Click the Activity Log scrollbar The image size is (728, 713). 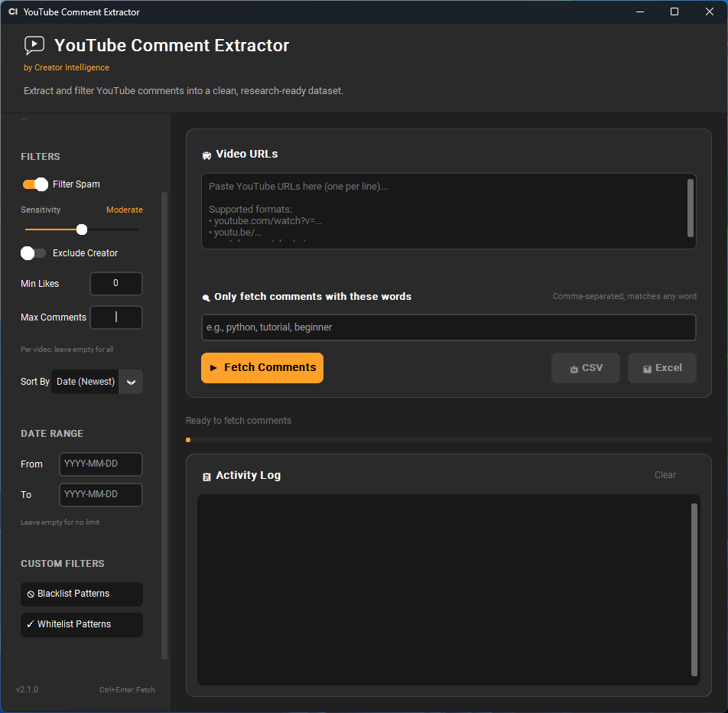tap(694, 589)
